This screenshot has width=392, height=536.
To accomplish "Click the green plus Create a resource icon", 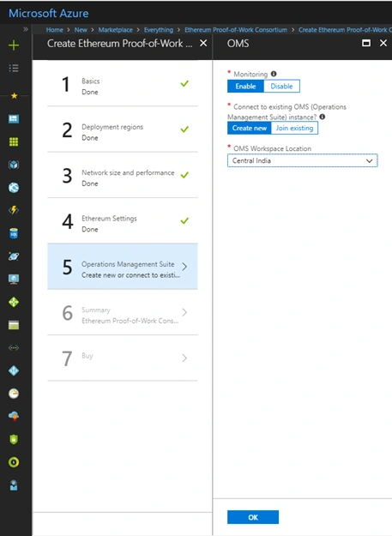I will (14, 45).
